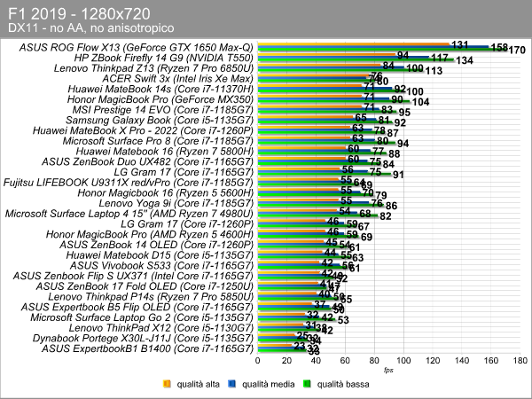Click the 140 tick on fps axis
Image resolution: width=532 pixels, height=399 pixels.
point(462,361)
